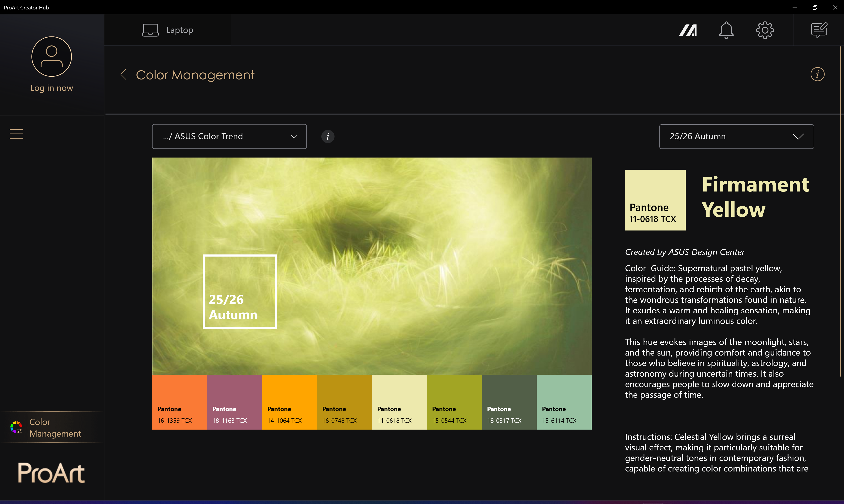844x504 pixels.
Task: Click the ProArt logo in the sidebar
Action: (x=51, y=472)
